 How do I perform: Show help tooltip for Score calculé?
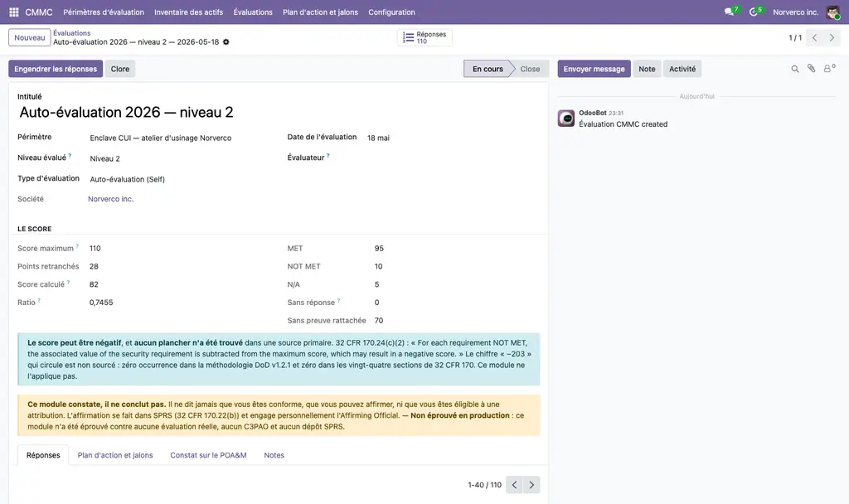pyautogui.click(x=68, y=283)
